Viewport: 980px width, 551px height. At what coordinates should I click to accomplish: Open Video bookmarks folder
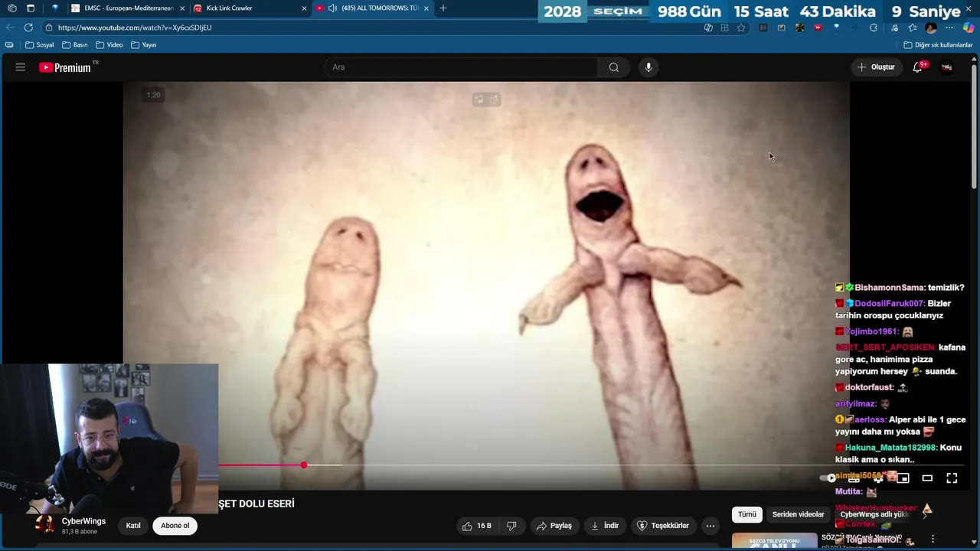(x=109, y=45)
